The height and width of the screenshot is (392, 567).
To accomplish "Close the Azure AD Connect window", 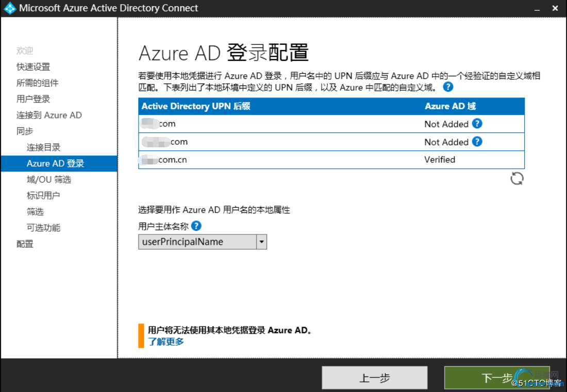I will [555, 8].
